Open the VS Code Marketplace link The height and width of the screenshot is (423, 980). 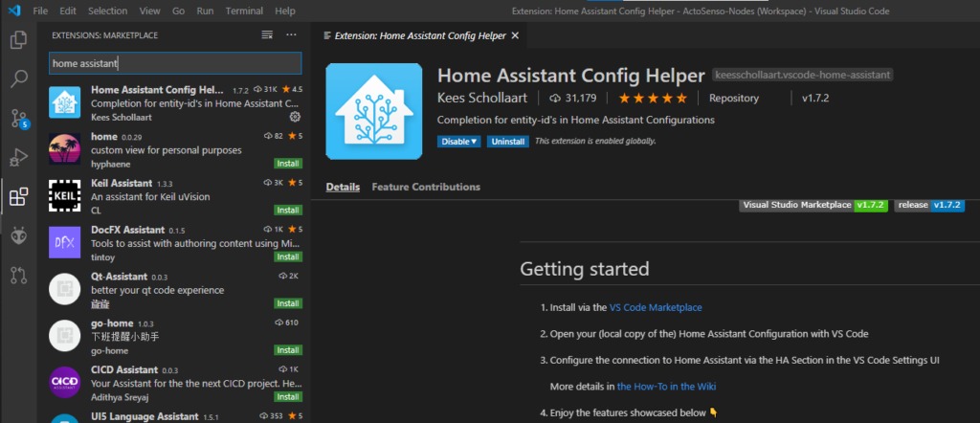coord(656,307)
